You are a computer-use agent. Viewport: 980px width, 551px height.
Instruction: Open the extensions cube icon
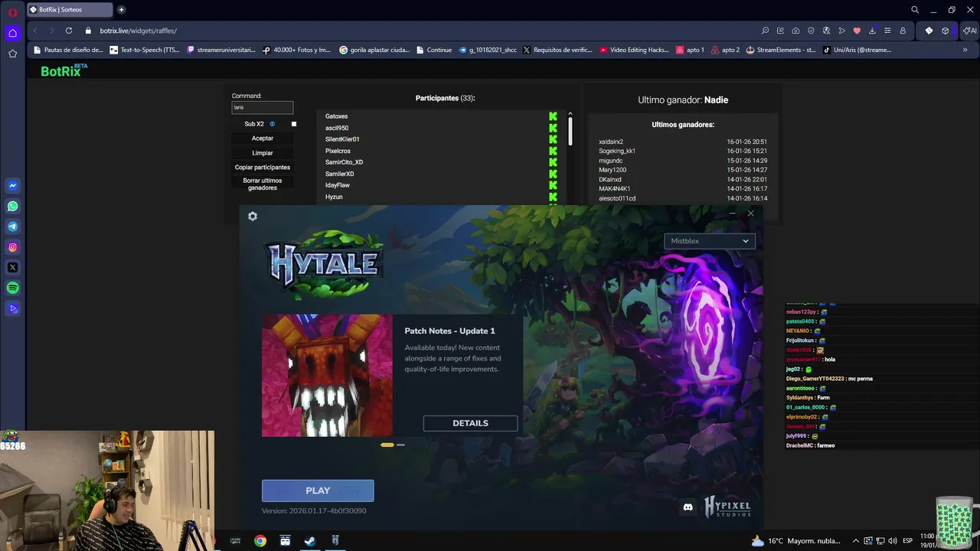click(946, 31)
